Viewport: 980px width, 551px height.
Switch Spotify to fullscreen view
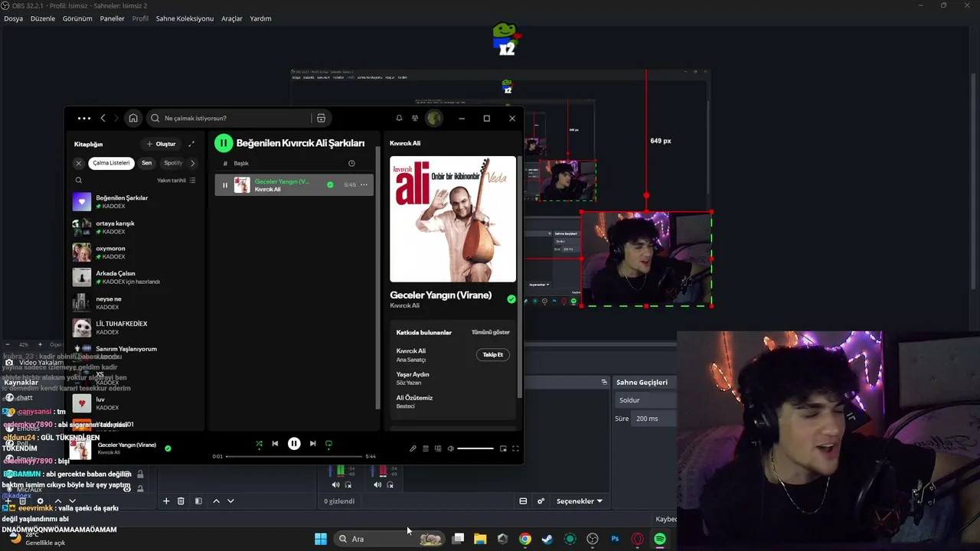515,448
